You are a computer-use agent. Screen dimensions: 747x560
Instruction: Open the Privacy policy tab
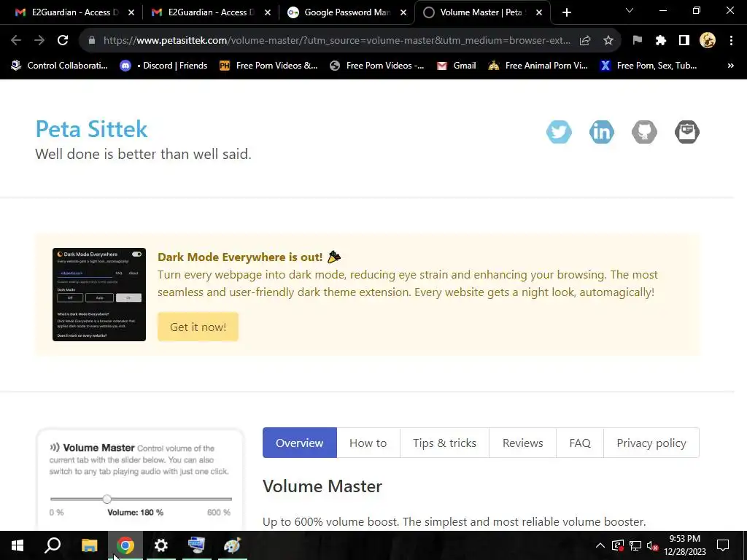(x=651, y=443)
